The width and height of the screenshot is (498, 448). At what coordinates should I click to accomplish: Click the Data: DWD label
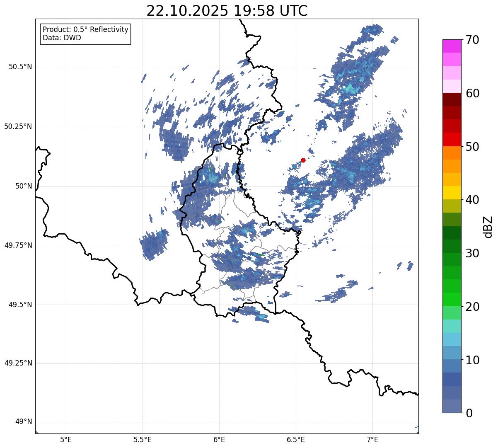click(62, 38)
